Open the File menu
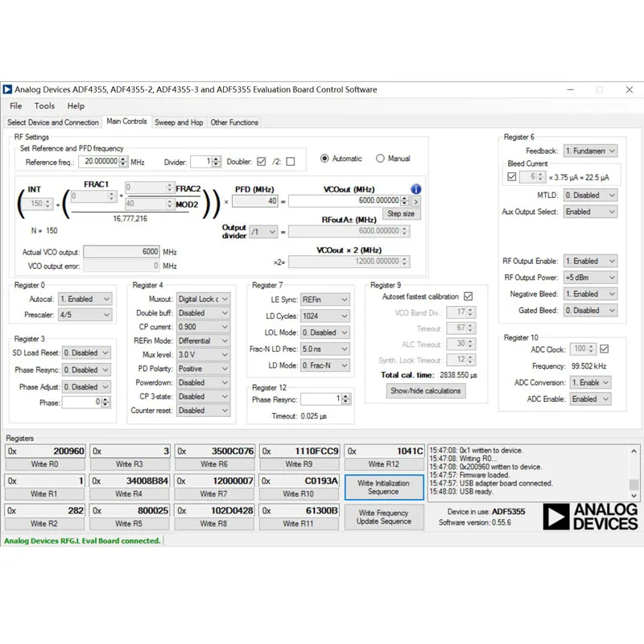 [15, 106]
